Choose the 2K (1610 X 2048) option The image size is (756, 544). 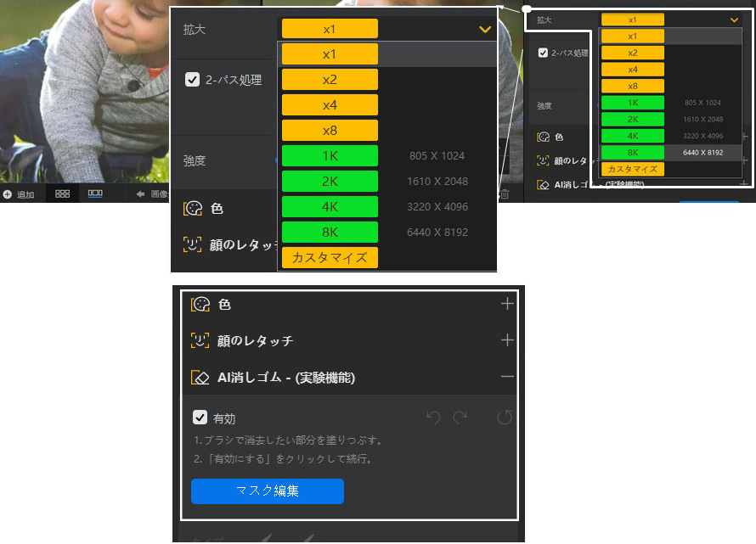(x=329, y=181)
